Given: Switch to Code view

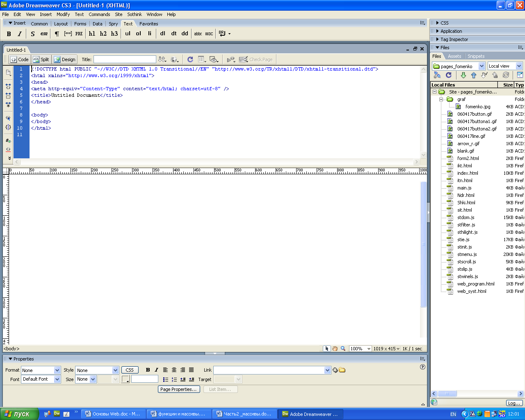Looking at the screenshot, I should 20,59.
